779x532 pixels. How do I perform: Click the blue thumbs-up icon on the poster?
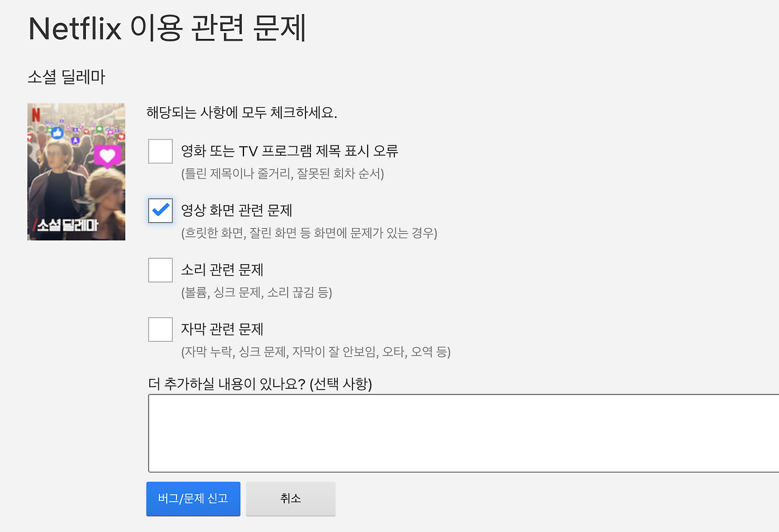click(57, 132)
